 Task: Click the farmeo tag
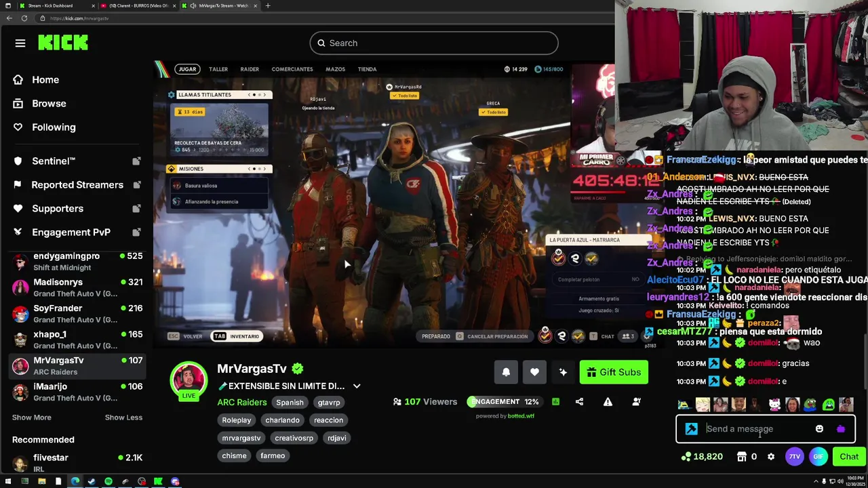click(x=273, y=455)
